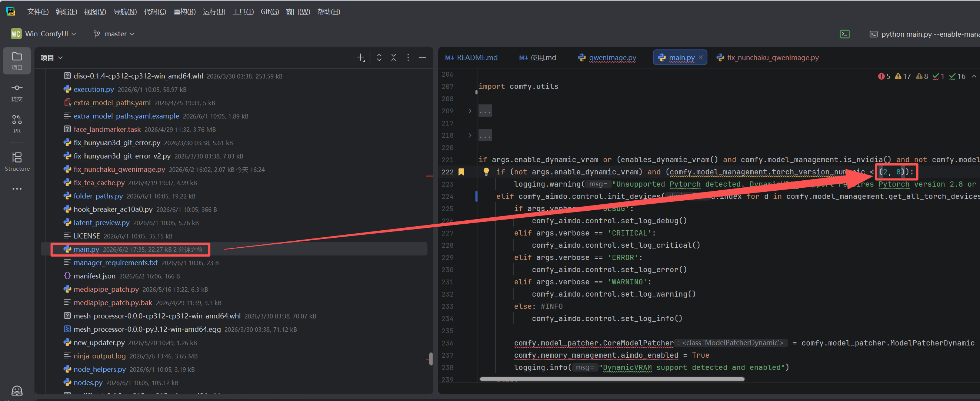The width and height of the screenshot is (980, 401).
Task: Click the lightbulb quick-fix icon
Action: [486, 171]
